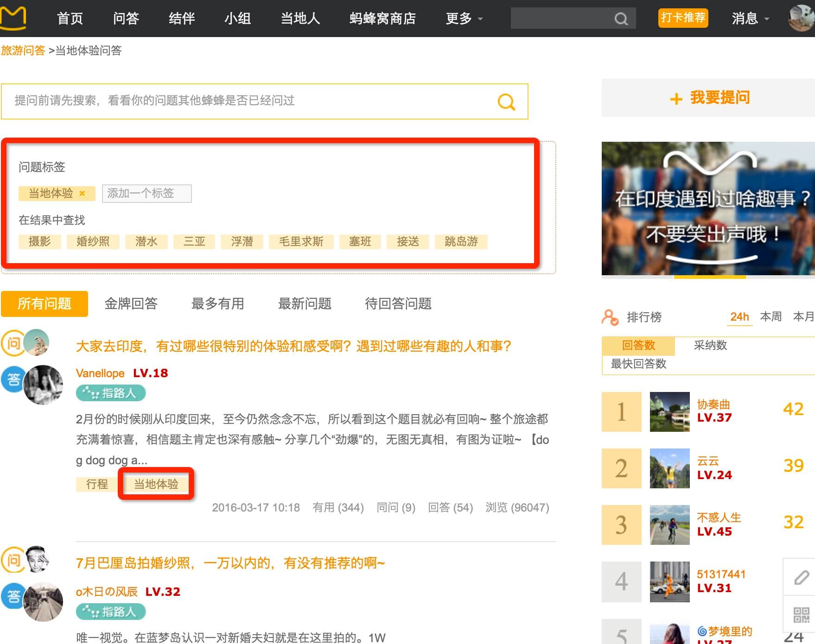Click the Mafengwo logo in the header
The height and width of the screenshot is (644, 815).
(x=13, y=18)
